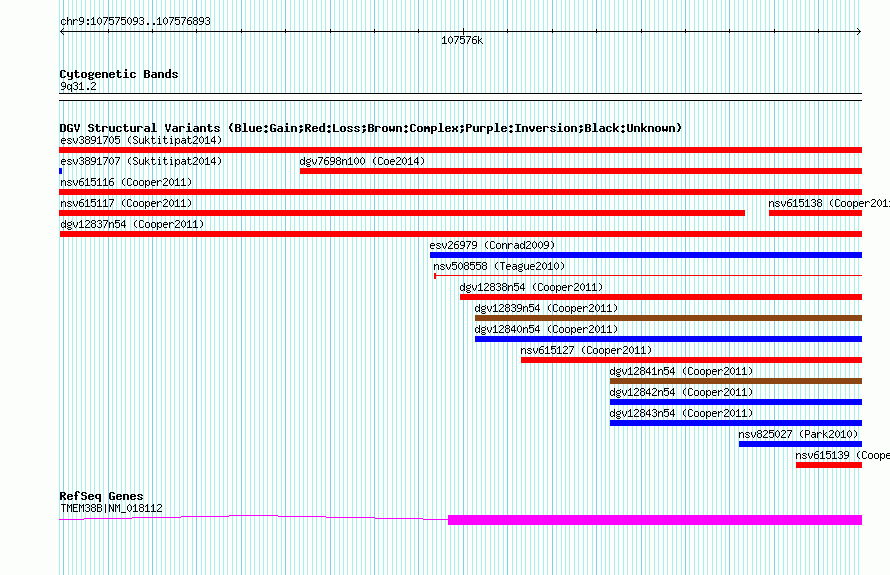The height and width of the screenshot is (575, 890).
Task: Select the dgv12839n54 (Cooper2011) label
Action: coord(546,308)
